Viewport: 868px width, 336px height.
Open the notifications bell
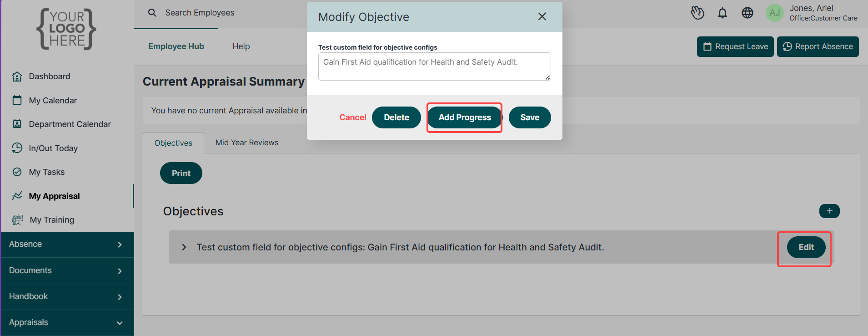[x=722, y=13]
